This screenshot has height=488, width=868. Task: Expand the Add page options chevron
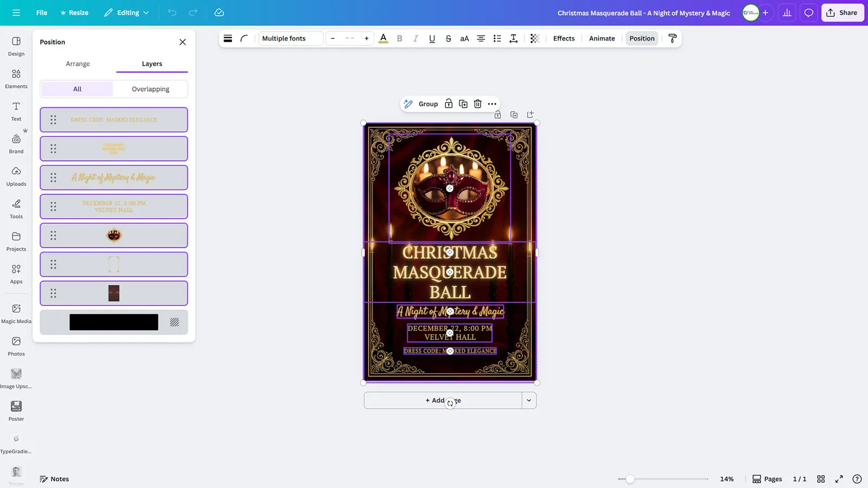tap(529, 401)
